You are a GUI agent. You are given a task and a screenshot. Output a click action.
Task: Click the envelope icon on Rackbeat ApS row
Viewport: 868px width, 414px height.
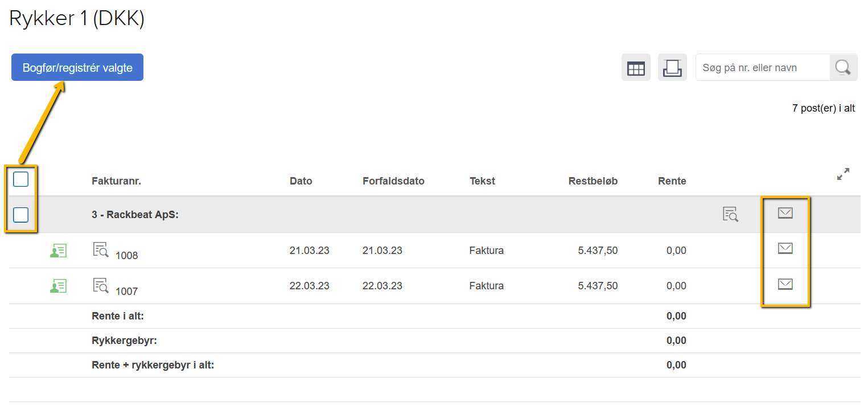click(x=785, y=213)
